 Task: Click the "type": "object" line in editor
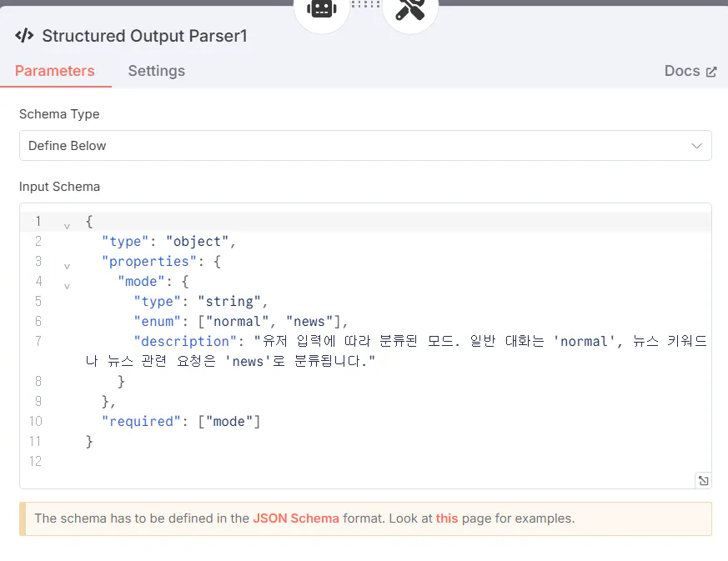tap(169, 241)
